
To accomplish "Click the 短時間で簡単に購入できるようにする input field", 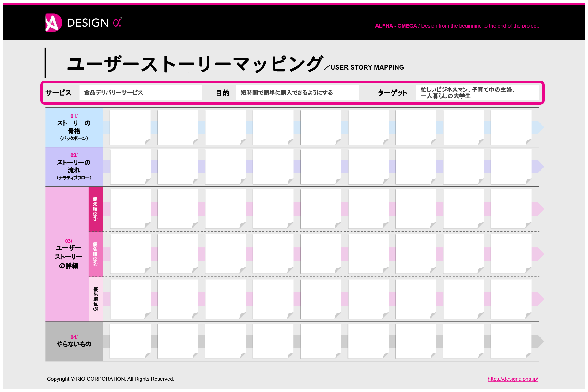I will tap(297, 93).
